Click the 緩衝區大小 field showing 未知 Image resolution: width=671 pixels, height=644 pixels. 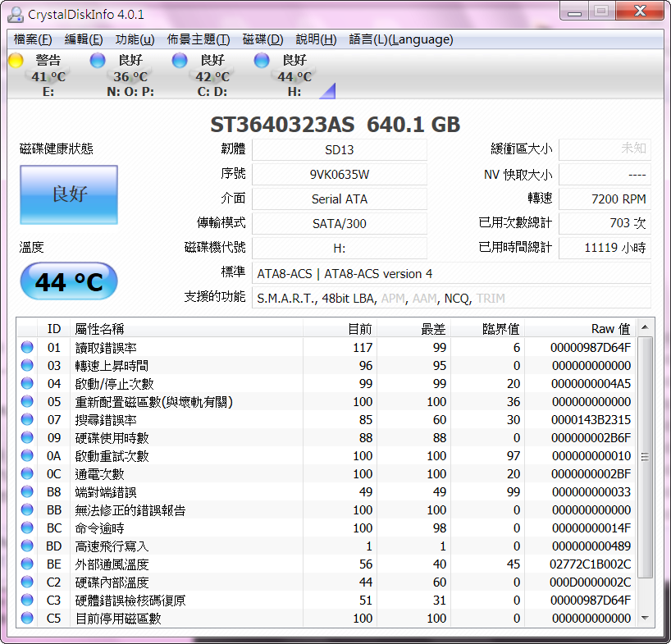[605, 150]
